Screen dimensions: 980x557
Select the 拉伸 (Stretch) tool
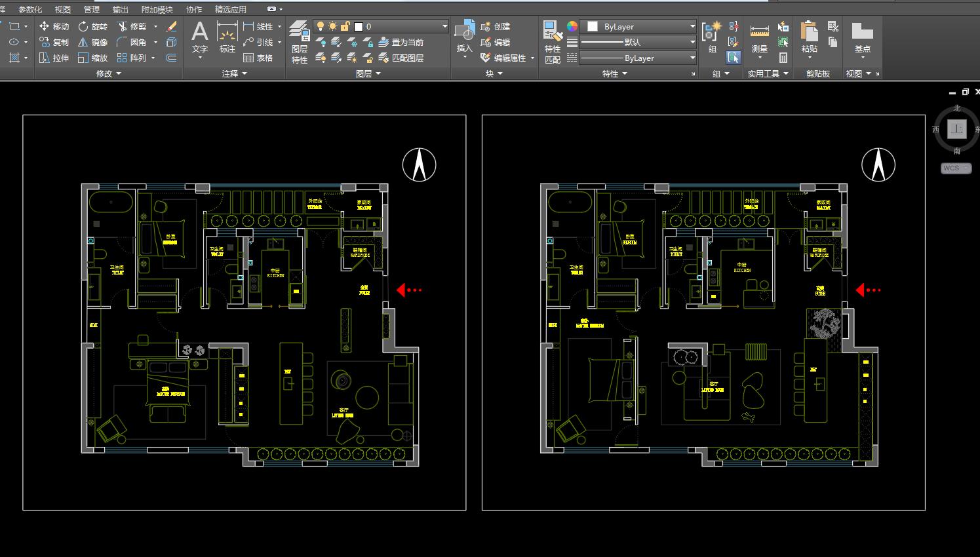pos(54,58)
